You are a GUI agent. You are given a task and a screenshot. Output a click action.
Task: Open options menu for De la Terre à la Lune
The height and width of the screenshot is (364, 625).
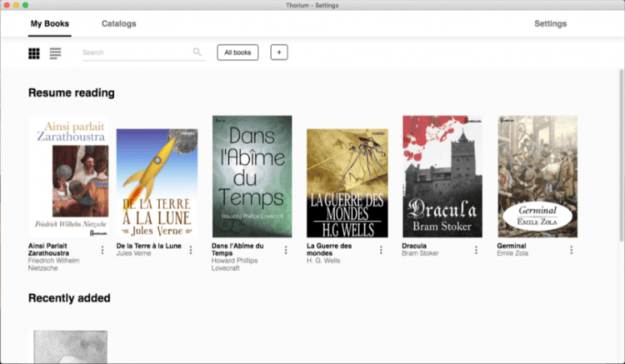[190, 250]
